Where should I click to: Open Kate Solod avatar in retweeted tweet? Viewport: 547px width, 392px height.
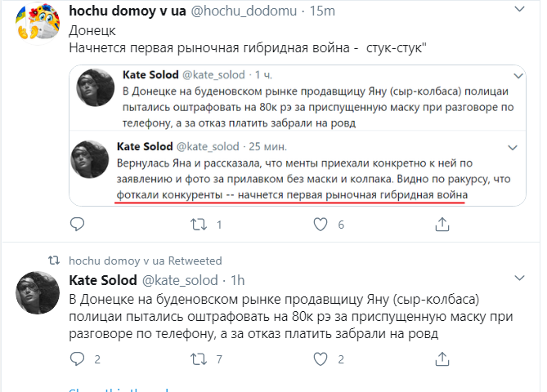[x=36, y=293]
